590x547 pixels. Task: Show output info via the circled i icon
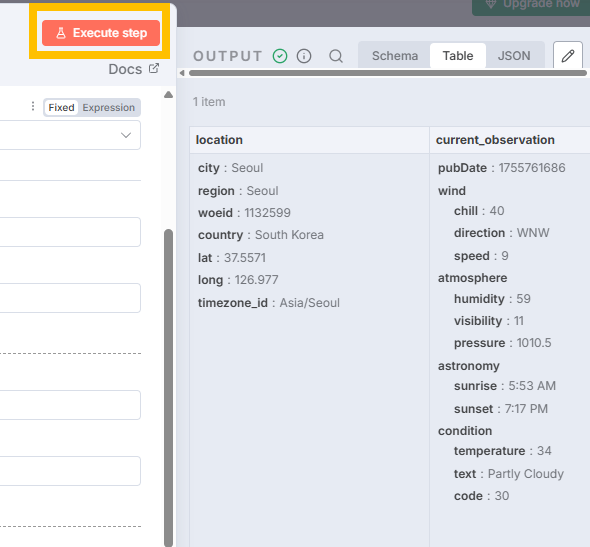(304, 56)
